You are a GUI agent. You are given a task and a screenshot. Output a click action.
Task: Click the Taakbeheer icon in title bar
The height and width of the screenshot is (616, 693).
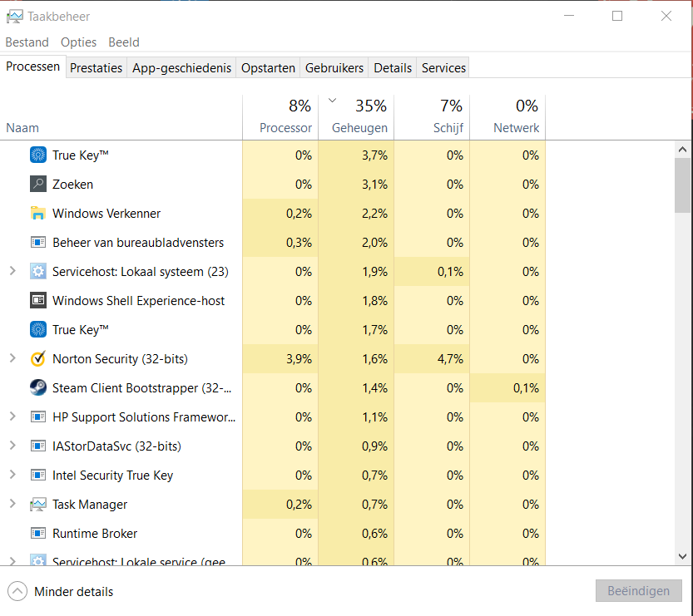tap(14, 17)
